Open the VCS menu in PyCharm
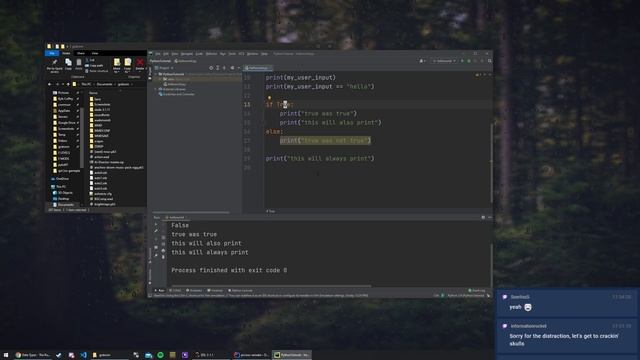This screenshot has width=640, height=360. [241, 54]
